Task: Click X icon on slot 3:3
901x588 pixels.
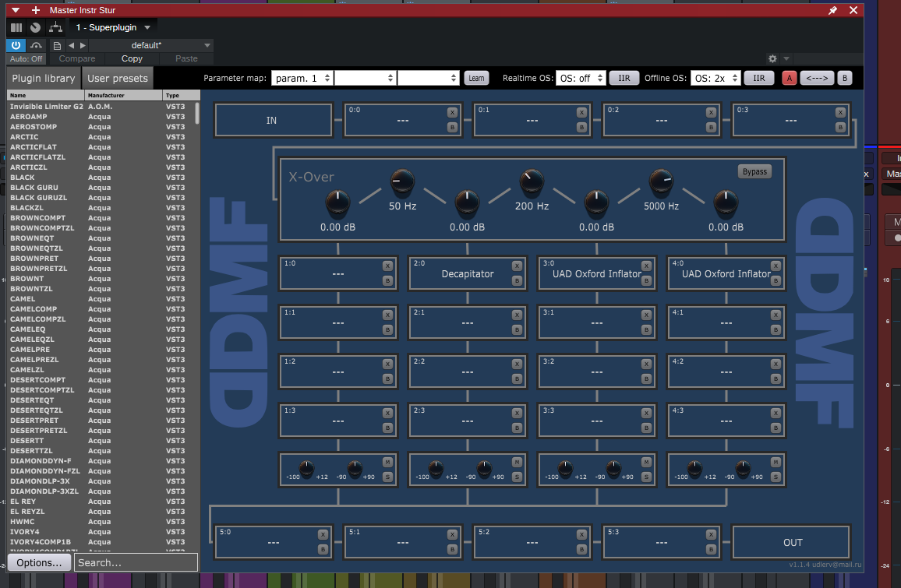Action: point(646,413)
